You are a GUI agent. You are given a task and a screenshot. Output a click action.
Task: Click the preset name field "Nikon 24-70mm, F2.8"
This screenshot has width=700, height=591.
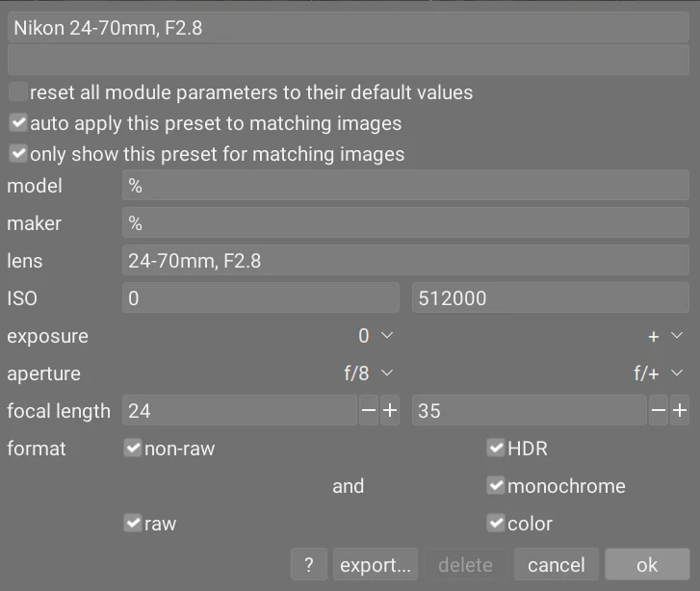coord(349,28)
